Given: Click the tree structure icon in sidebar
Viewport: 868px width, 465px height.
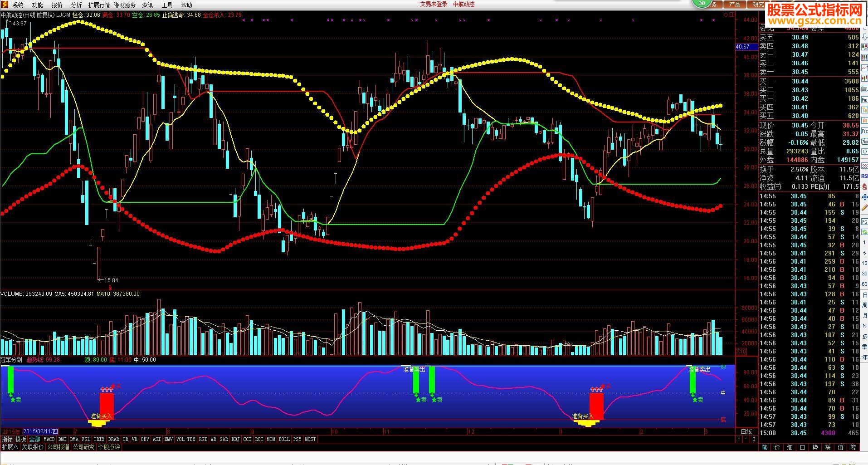Looking at the screenshot, I should coord(864,110).
